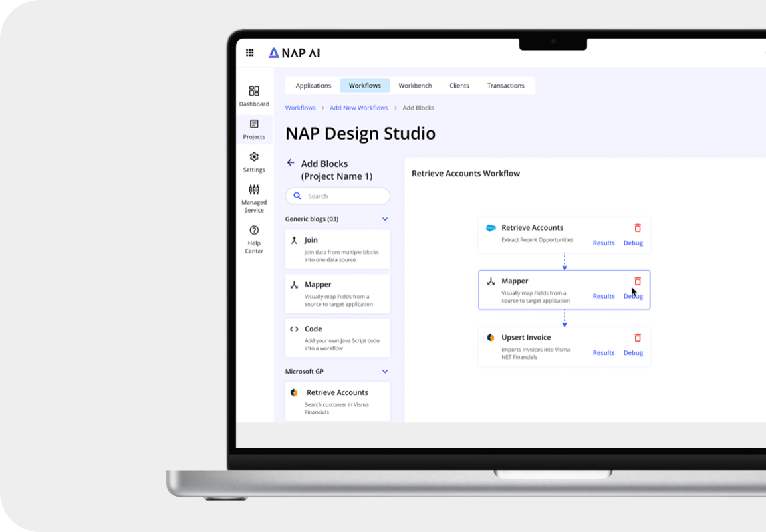Open Managed Service in sidebar
Screen dimensions: 766x532
click(254, 199)
